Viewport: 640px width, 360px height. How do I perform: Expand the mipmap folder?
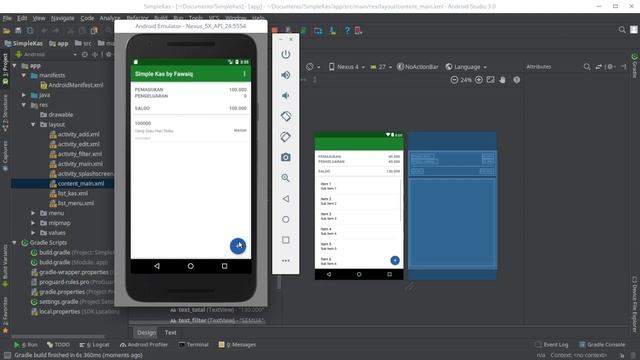tap(33, 223)
